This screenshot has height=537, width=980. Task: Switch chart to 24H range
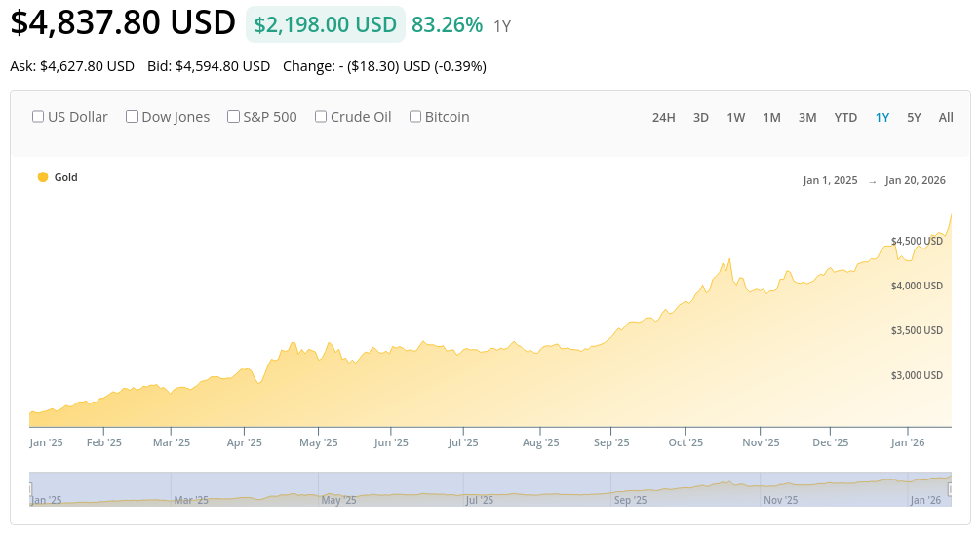tap(663, 118)
